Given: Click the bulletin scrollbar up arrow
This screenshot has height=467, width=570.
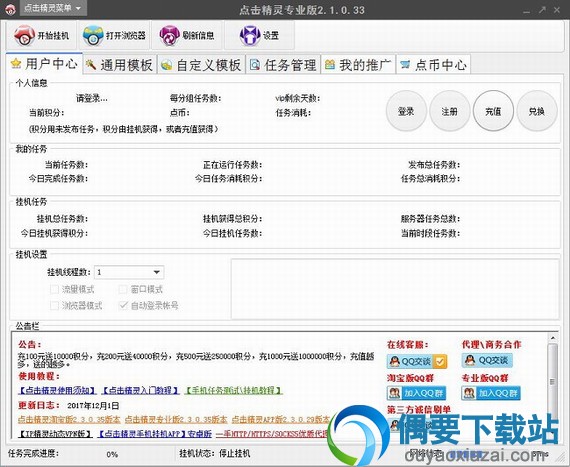Looking at the screenshot, I should pyautogui.click(x=553, y=338).
